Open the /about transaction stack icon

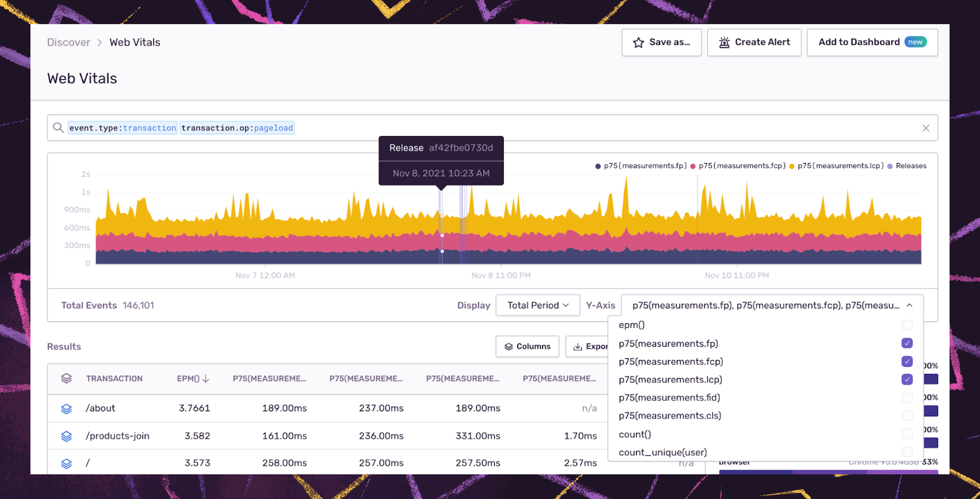pyautogui.click(x=67, y=409)
